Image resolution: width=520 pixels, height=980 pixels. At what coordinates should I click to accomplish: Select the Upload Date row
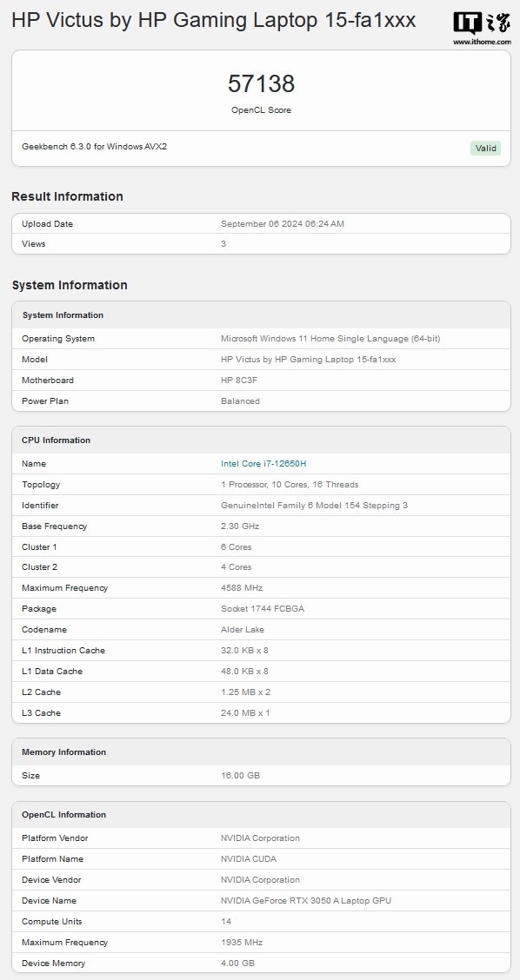click(x=261, y=224)
